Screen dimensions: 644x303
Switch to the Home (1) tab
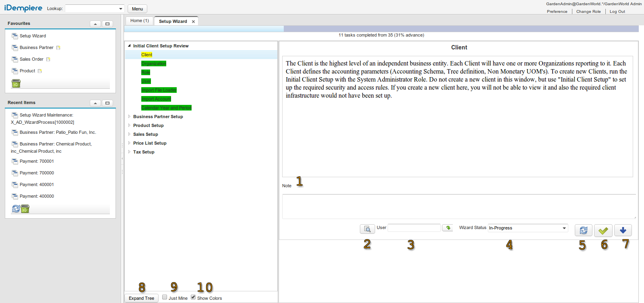(x=139, y=21)
